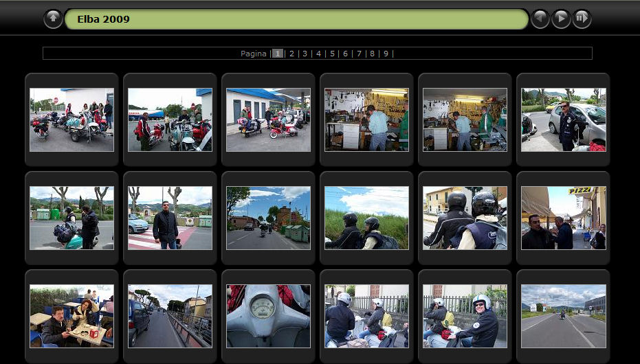View thumbnail of man beside silver car
Screen dimensions: 640x364
563,120
